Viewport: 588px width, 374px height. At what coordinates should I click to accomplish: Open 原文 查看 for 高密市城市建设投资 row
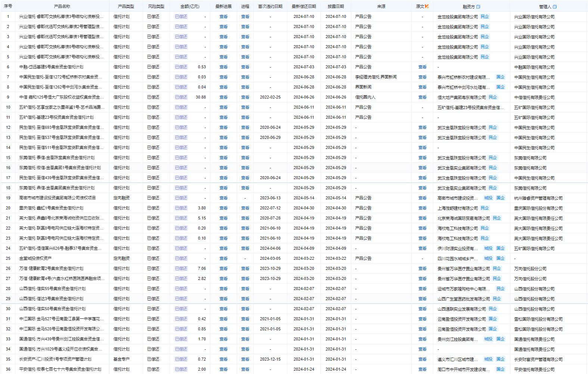pos(423,198)
